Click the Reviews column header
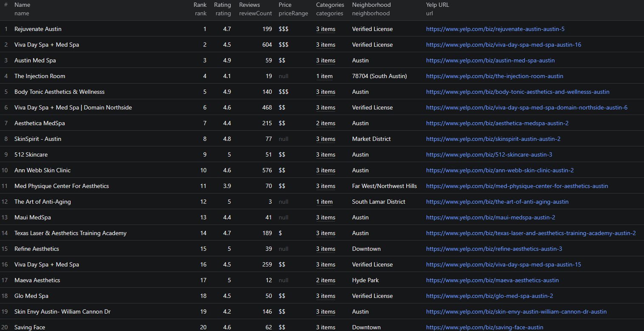This screenshot has height=331, width=644. 250,5
